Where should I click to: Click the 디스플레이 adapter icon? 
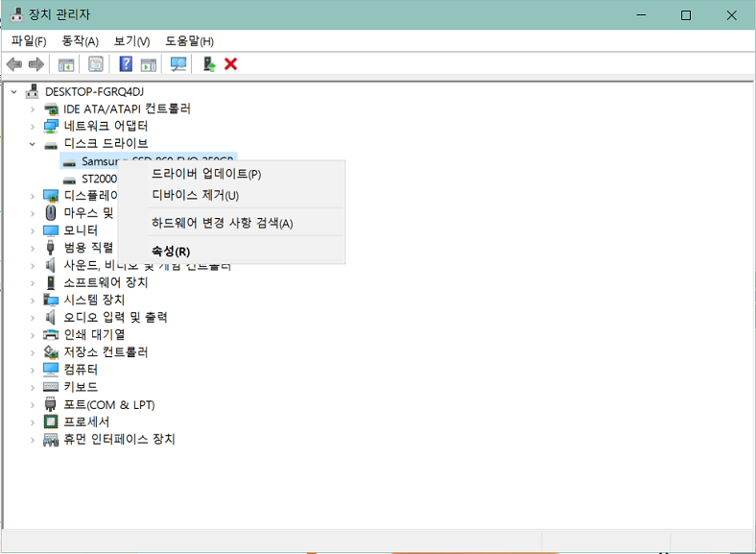51,196
